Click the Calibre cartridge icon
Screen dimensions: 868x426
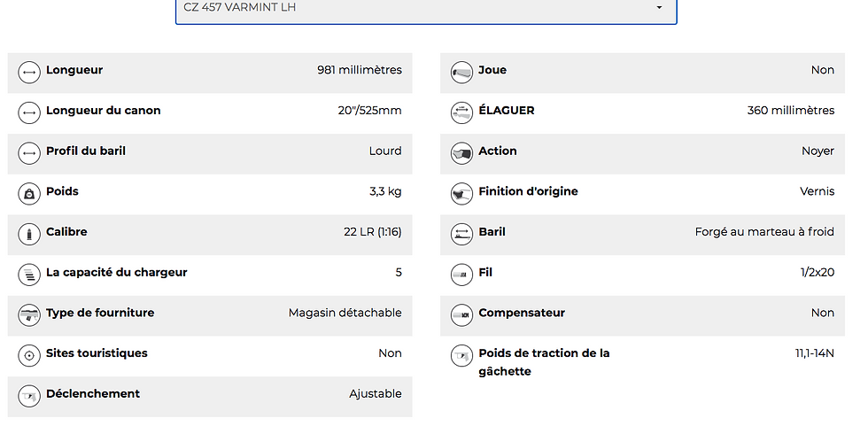[29, 234]
